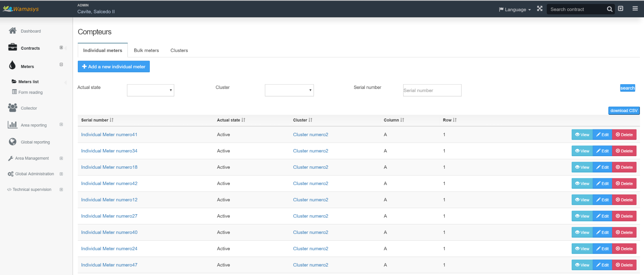Image resolution: width=644 pixels, height=275 pixels.
Task: Click the Contracts briefcase icon
Action: click(x=13, y=47)
